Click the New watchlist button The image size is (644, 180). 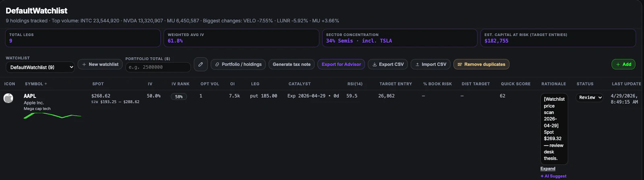point(100,64)
